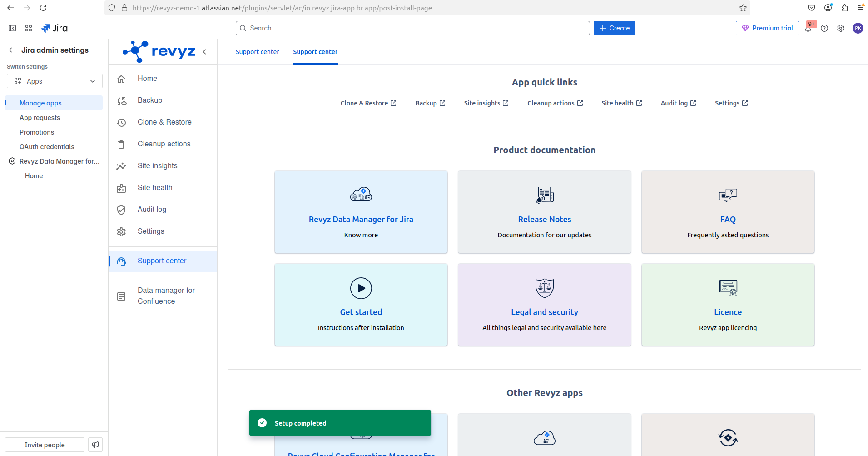The image size is (868, 456).
Task: Collapse the Revyz sidebar with chevron
Action: [205, 52]
